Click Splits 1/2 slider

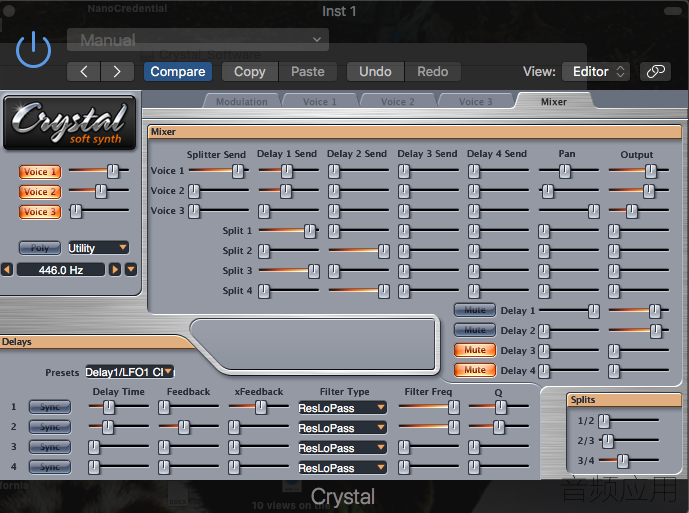point(629,421)
